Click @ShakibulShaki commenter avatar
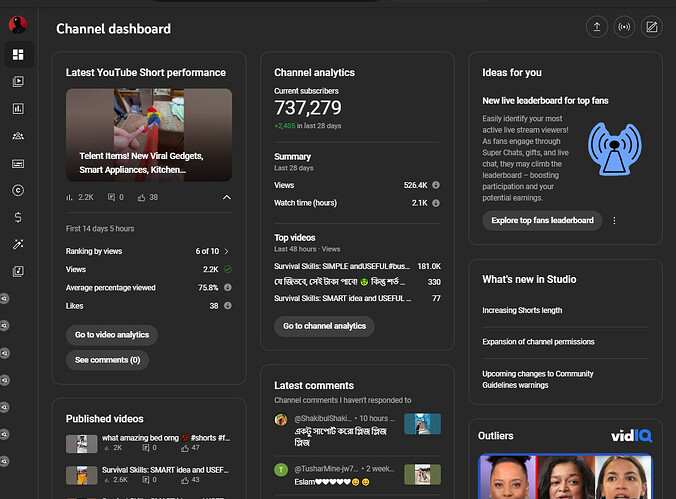 pos(281,419)
